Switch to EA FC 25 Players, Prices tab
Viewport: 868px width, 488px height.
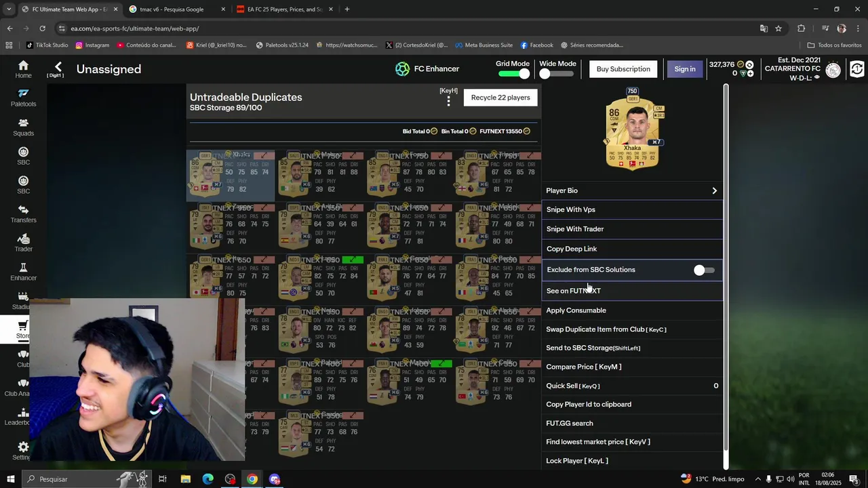(x=285, y=9)
